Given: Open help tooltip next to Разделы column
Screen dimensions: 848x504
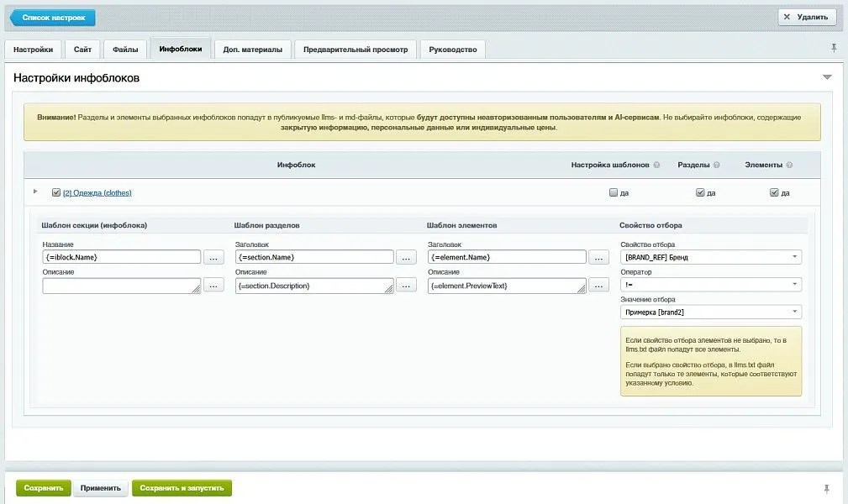Looking at the screenshot, I should pos(717,165).
